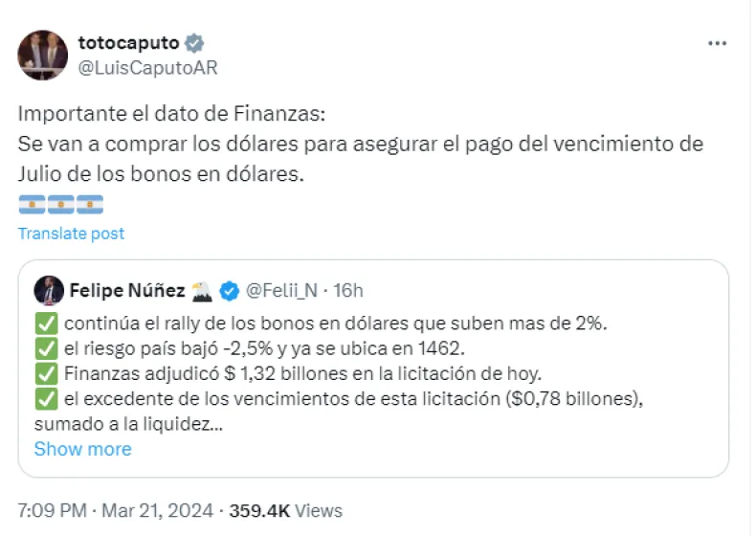This screenshot has height=536, width=756.
Task: Expand the quoted post with Show more
Action: pyautogui.click(x=82, y=449)
